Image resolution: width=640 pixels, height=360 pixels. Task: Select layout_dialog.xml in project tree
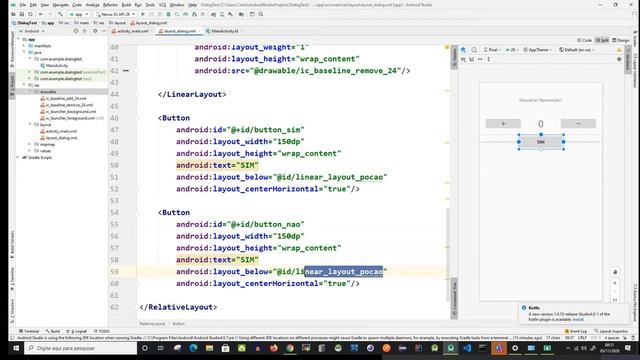pyautogui.click(x=58, y=138)
